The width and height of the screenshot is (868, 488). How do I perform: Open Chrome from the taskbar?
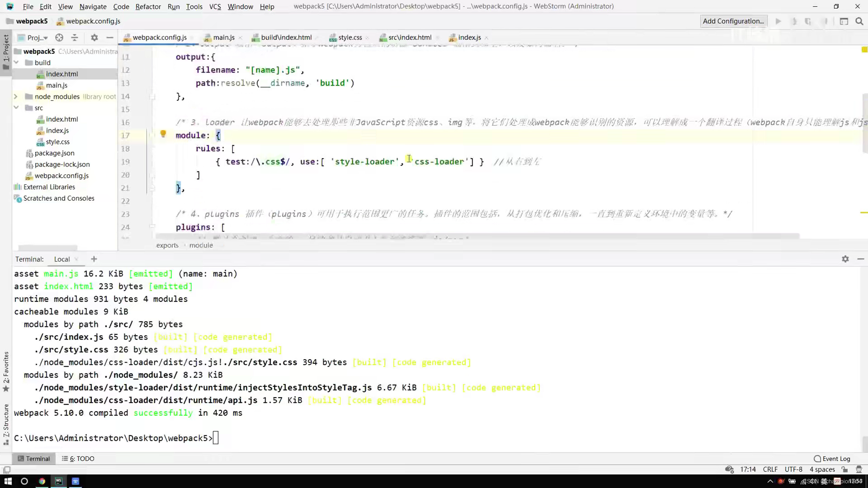pyautogui.click(x=42, y=481)
